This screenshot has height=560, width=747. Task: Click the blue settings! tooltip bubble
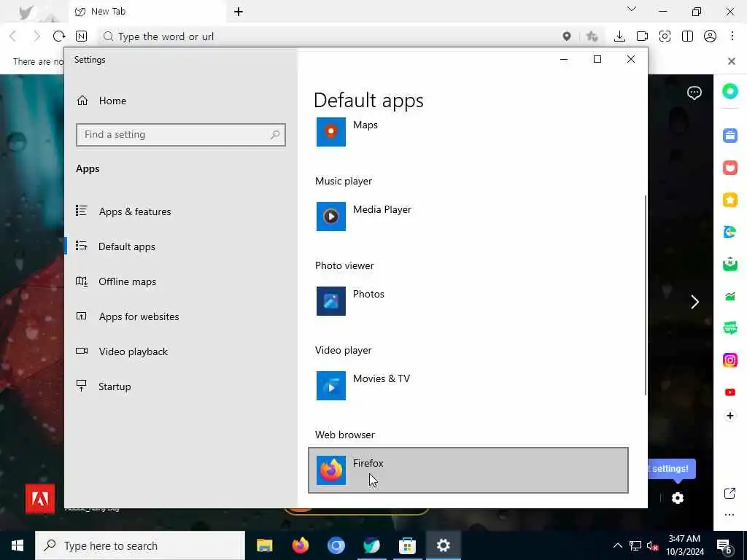(x=671, y=469)
